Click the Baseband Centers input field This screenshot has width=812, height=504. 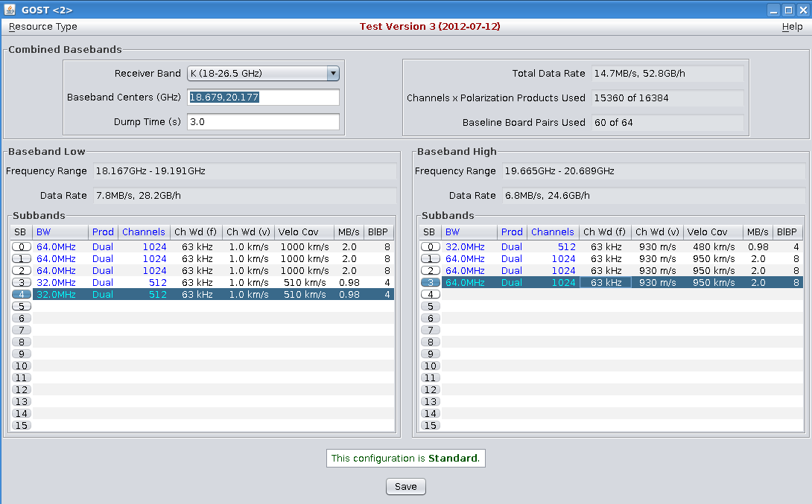click(263, 98)
